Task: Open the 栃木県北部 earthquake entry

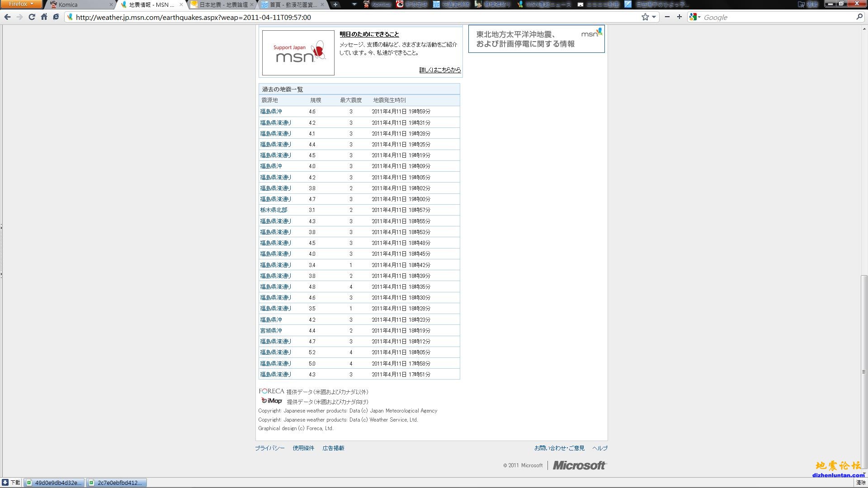Action: 274,210
